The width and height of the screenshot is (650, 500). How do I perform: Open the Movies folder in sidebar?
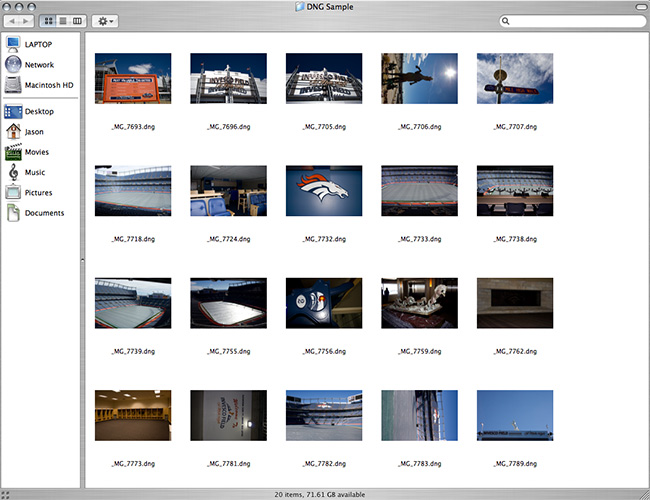pyautogui.click(x=36, y=152)
